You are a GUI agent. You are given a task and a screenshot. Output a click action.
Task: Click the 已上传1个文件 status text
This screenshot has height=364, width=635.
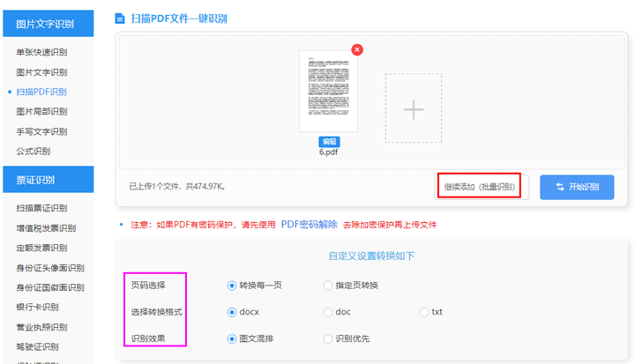(177, 186)
